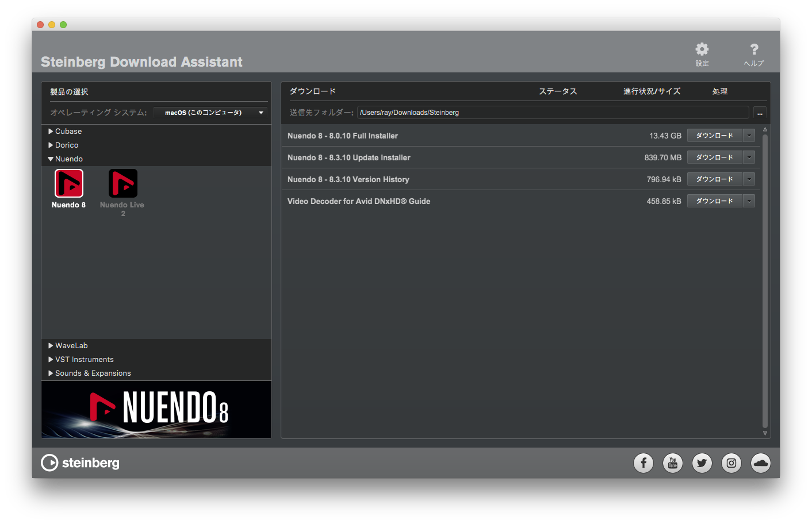Download Nuendo 8 - 8.3.10 Version History
This screenshot has height=524, width=812.
click(x=715, y=179)
